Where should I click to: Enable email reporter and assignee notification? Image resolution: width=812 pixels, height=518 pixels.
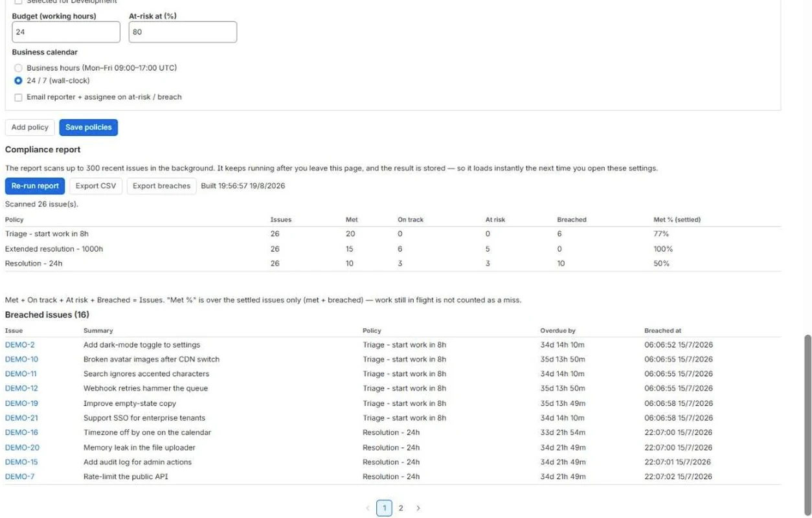pos(18,98)
